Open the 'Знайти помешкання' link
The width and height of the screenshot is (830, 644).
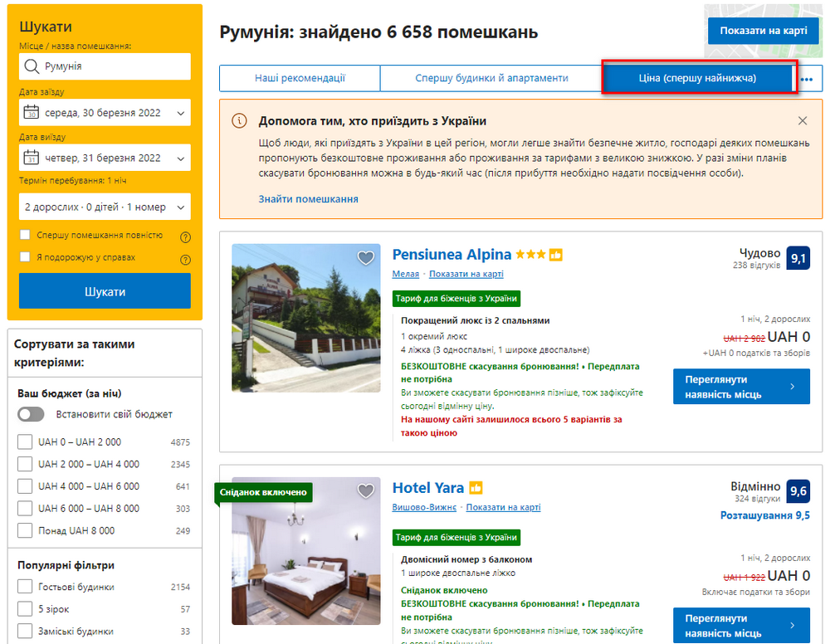(x=308, y=199)
